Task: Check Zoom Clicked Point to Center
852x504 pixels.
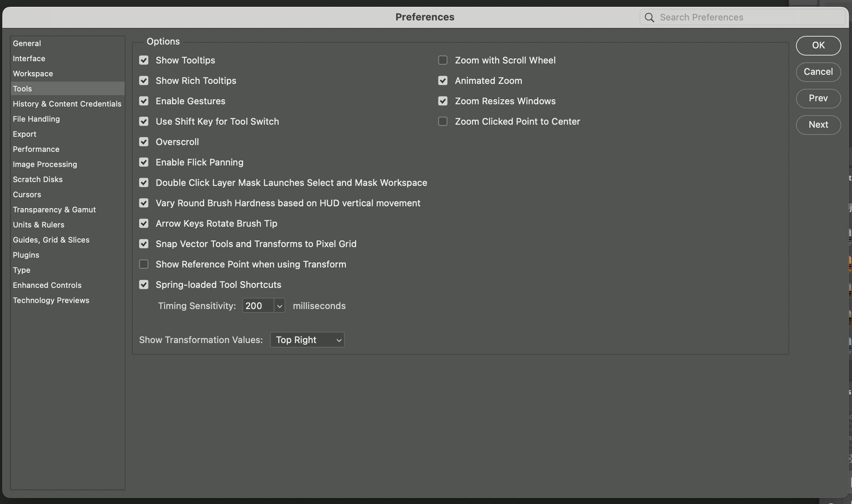Action: tap(443, 121)
